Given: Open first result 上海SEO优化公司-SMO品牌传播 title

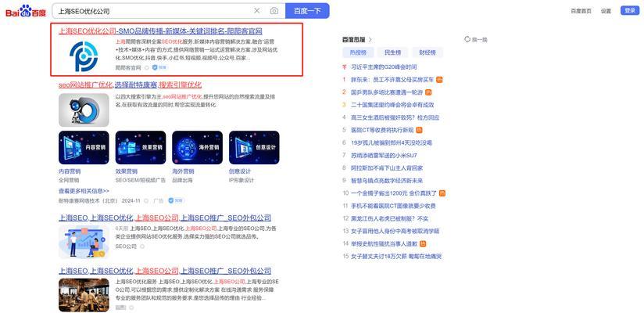Looking at the screenshot, I should [160, 31].
